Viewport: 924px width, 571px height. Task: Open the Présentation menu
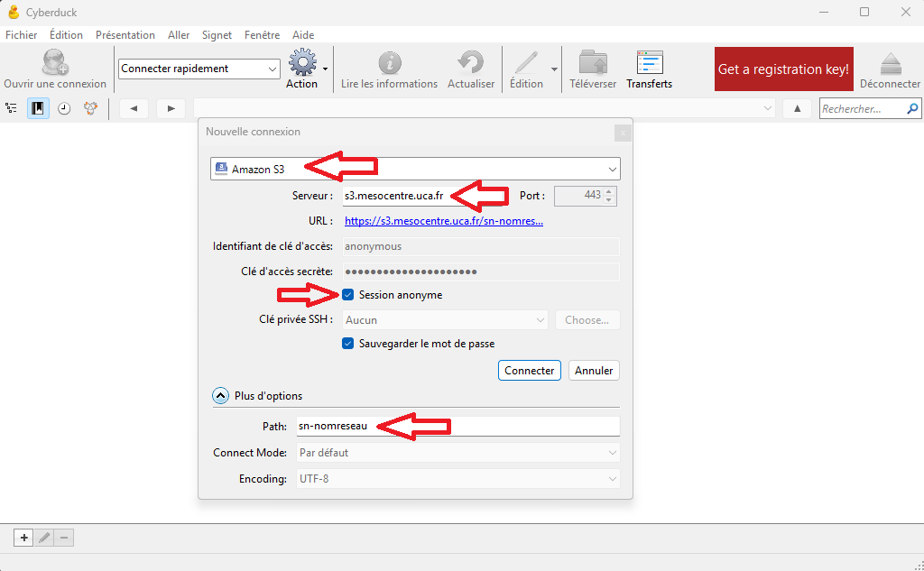point(125,35)
